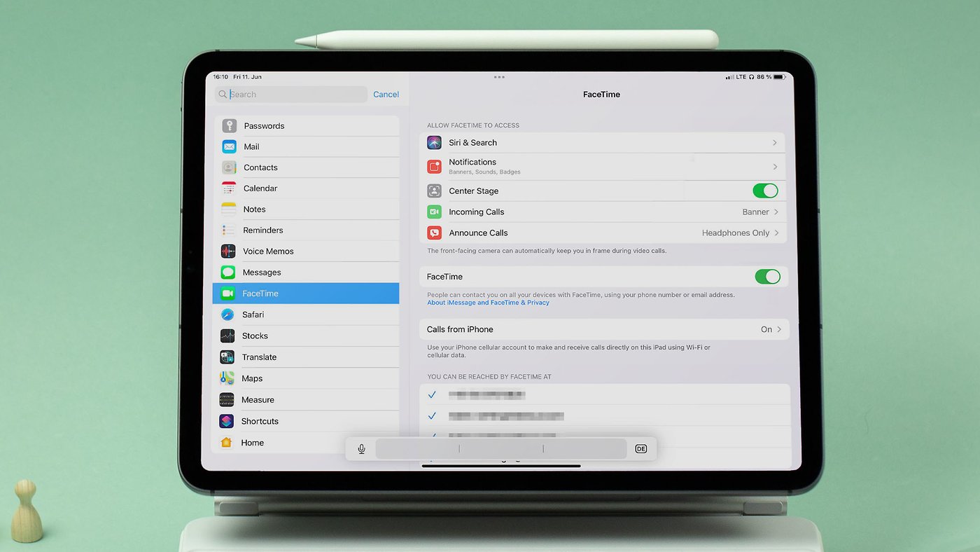Cancel the settings search

coord(386,95)
